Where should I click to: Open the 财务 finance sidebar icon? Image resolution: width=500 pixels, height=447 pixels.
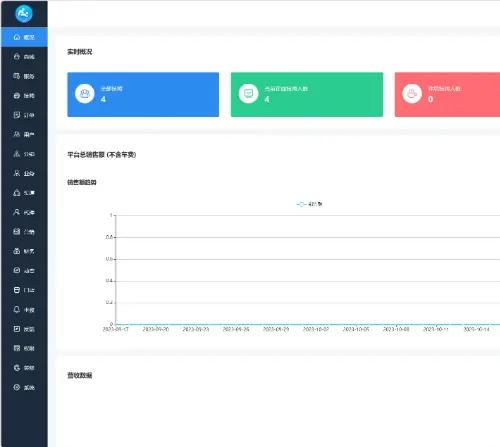click(x=17, y=251)
